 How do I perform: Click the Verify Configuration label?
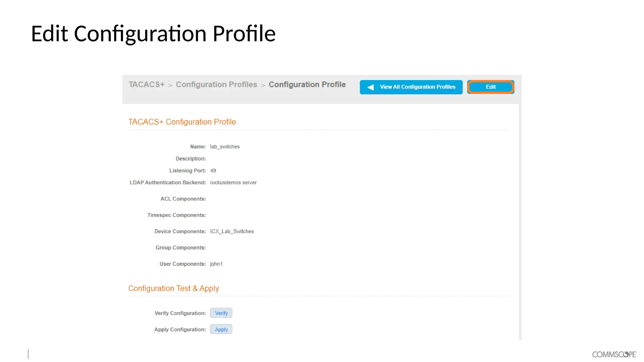(x=180, y=313)
